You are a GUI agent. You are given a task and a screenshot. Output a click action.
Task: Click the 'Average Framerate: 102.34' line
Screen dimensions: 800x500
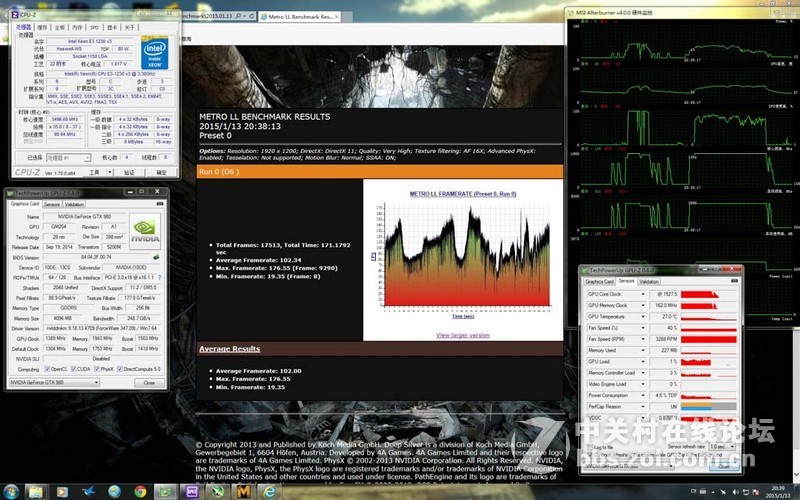click(x=259, y=260)
